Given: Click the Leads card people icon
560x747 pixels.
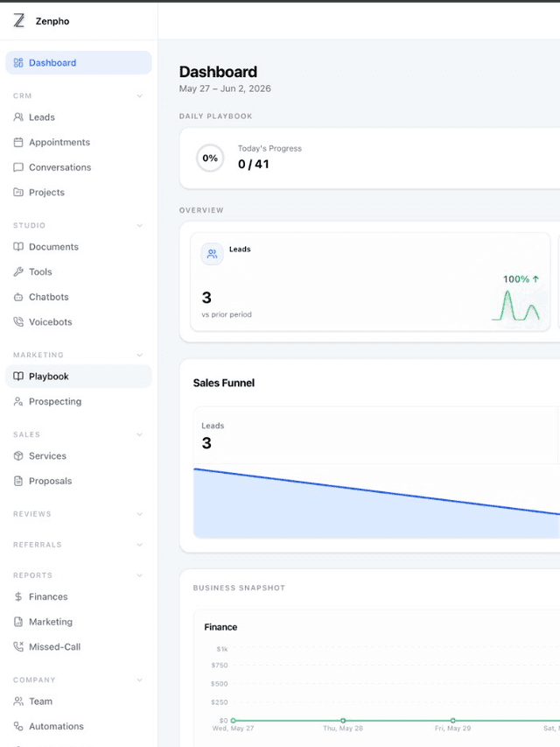Looking at the screenshot, I should click(212, 254).
